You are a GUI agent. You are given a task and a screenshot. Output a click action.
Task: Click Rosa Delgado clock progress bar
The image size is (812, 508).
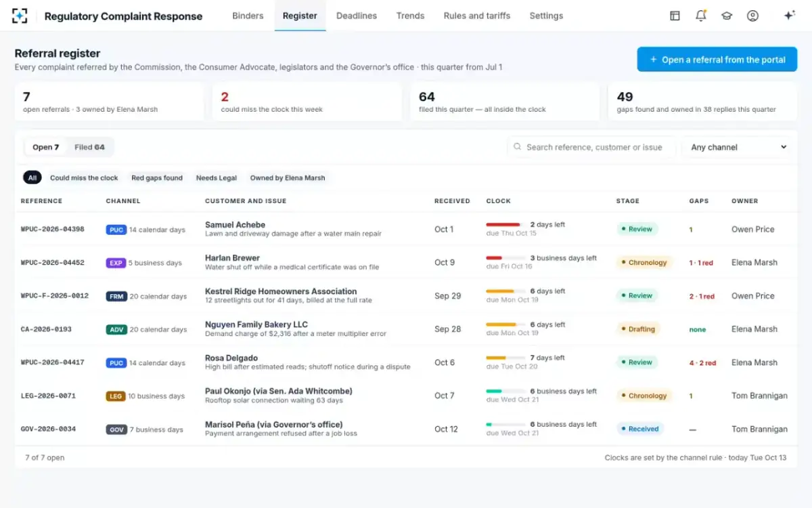tap(505, 358)
